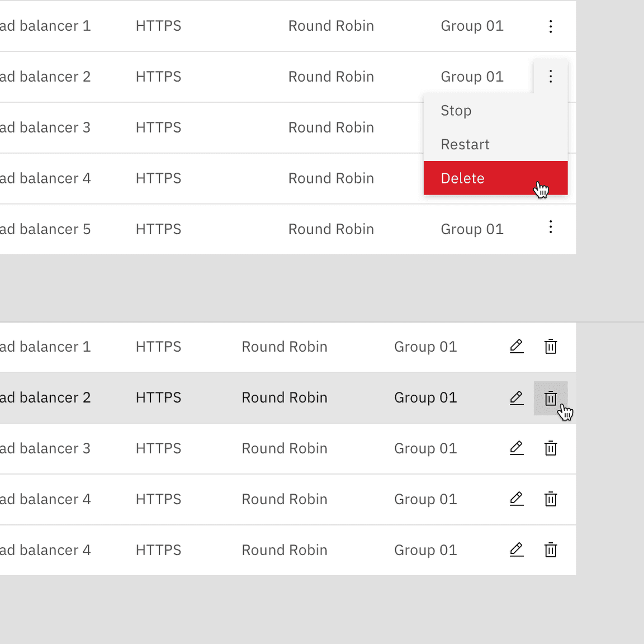Click the pencil icon on the bottom table's last row
The image size is (644, 644).
(517, 550)
